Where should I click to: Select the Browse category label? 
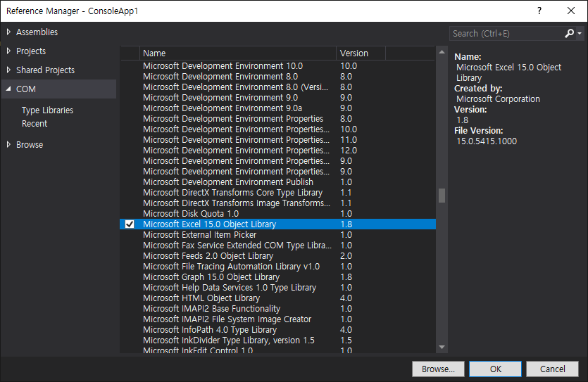pyautogui.click(x=30, y=144)
